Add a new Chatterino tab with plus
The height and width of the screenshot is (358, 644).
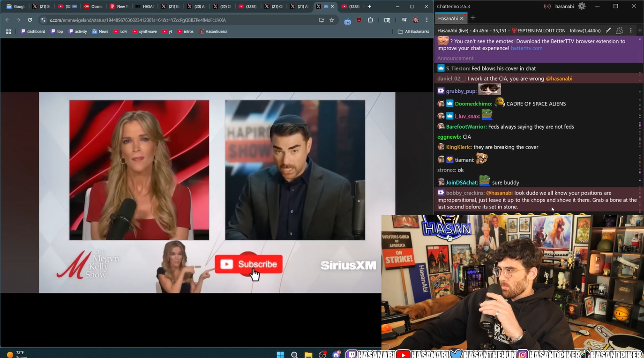click(x=473, y=18)
